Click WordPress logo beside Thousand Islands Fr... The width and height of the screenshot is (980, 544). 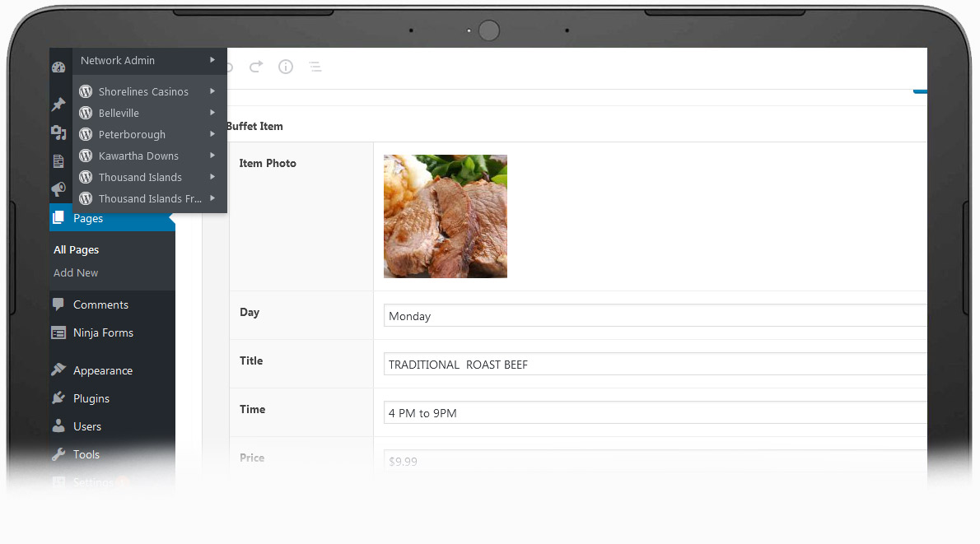pyautogui.click(x=86, y=198)
